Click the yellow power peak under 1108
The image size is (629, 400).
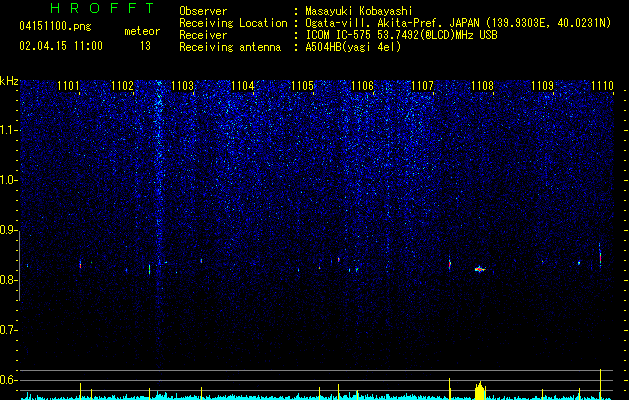point(480,390)
